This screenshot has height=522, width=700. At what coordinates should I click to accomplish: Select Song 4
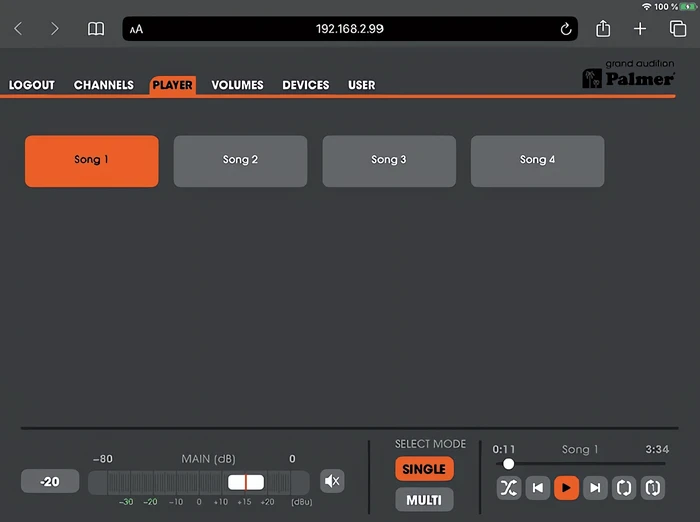pyautogui.click(x=538, y=161)
